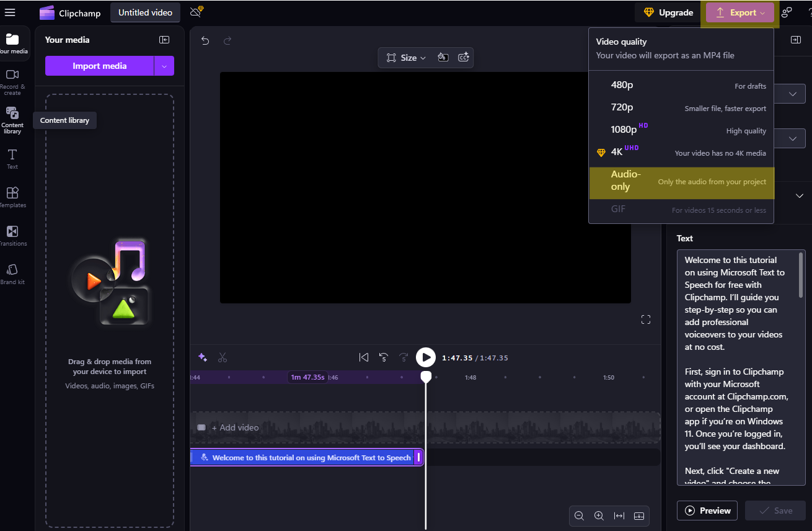Viewport: 812px width, 531px height.
Task: Zoom out the timeline
Action: click(579, 515)
